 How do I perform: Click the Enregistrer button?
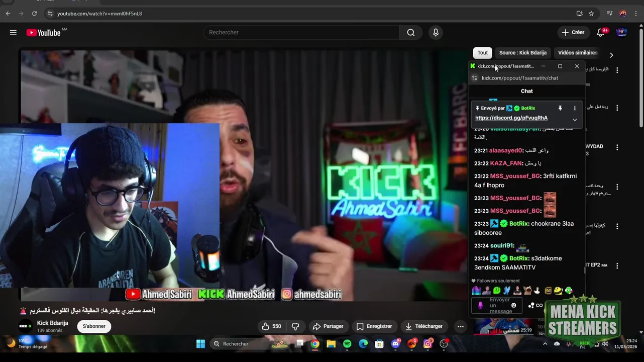coord(374,326)
